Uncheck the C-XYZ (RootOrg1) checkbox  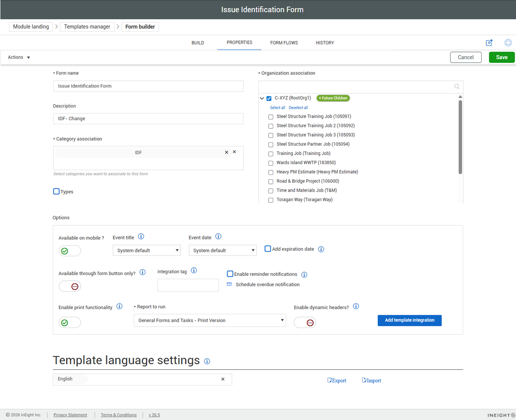(x=269, y=98)
